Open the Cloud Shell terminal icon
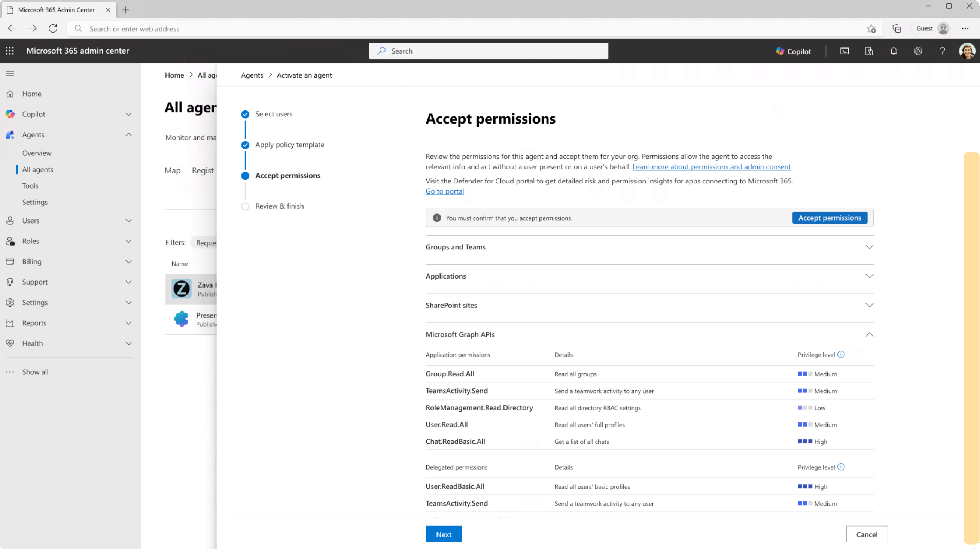Viewport: 980px width, 549px height. [844, 51]
